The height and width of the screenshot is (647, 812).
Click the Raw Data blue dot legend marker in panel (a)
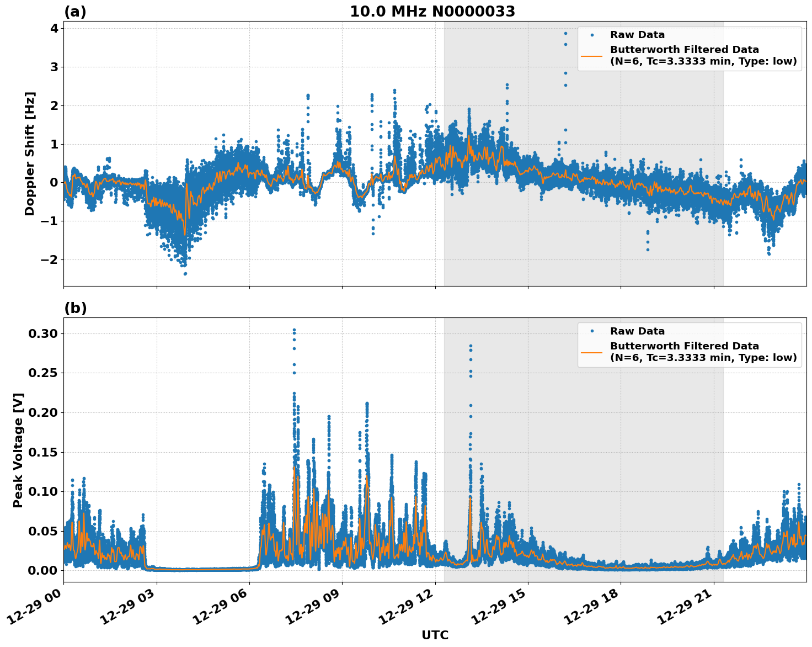point(592,35)
